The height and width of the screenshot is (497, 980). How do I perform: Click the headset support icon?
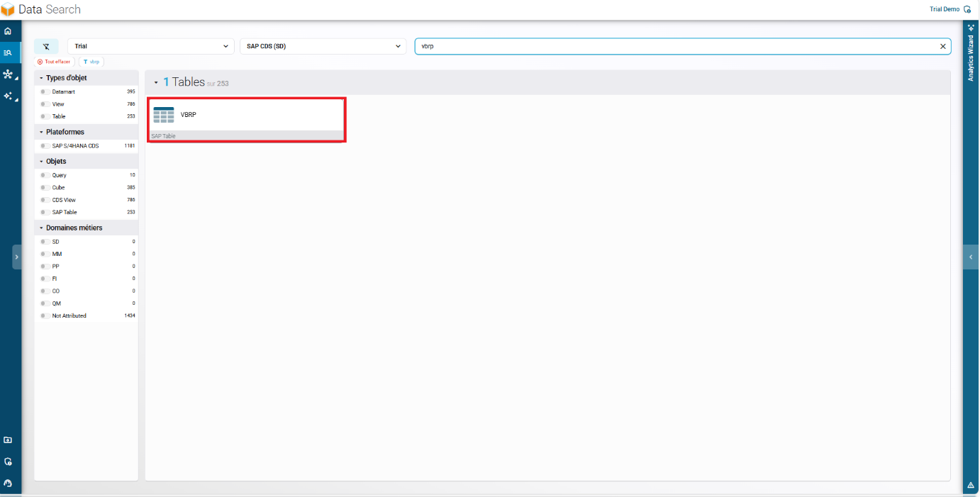pos(8,483)
